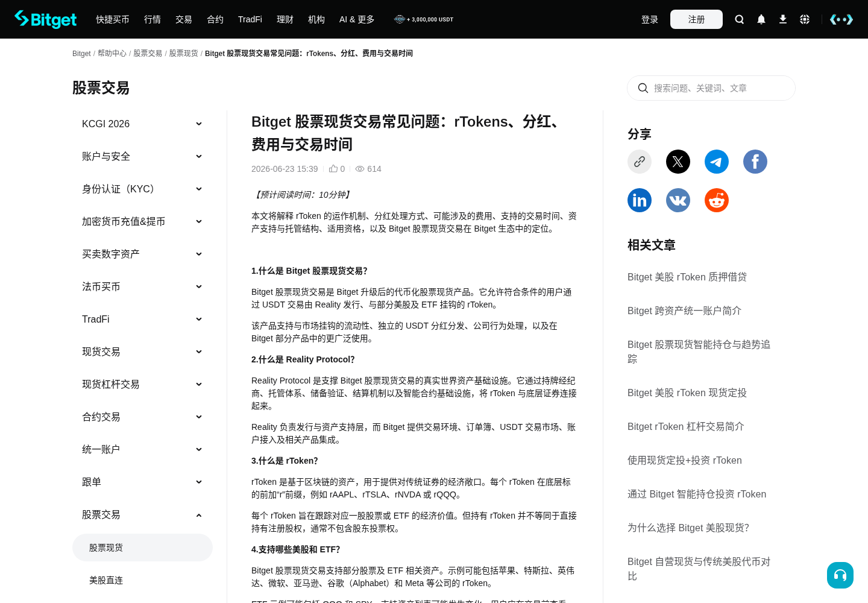This screenshot has height=603, width=868.
Task: Open article Bitget 美股 rToken 质押借贷
Action: pyautogui.click(x=687, y=277)
